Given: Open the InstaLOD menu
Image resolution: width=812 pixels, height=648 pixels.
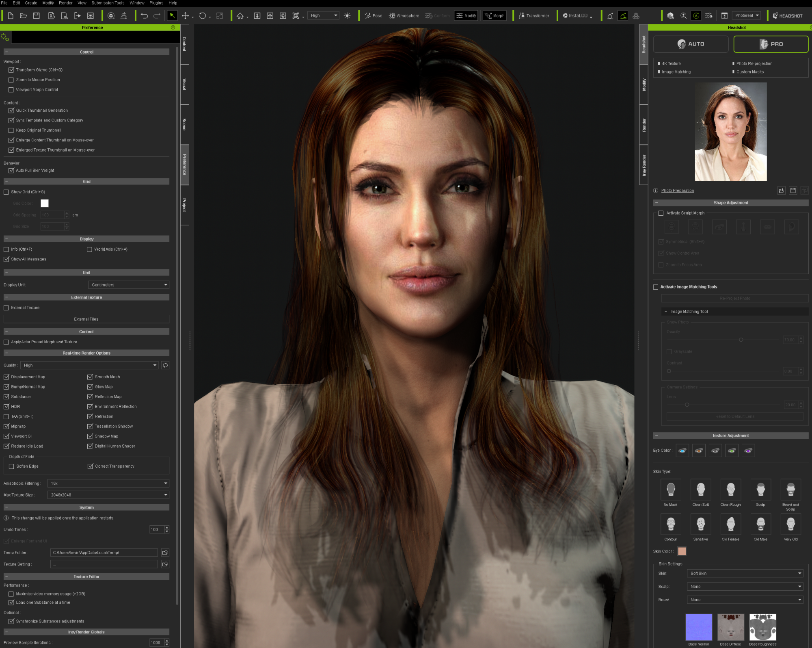Looking at the screenshot, I should (577, 15).
